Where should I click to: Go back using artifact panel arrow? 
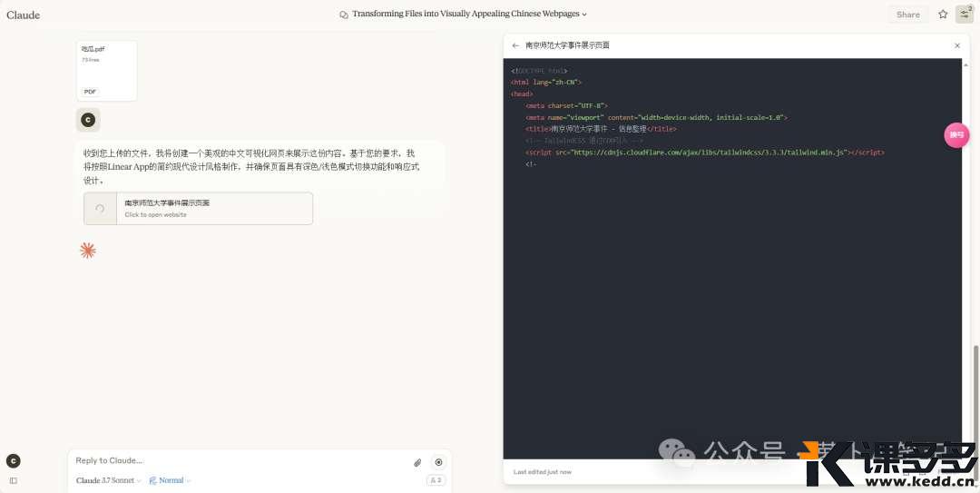coord(515,45)
